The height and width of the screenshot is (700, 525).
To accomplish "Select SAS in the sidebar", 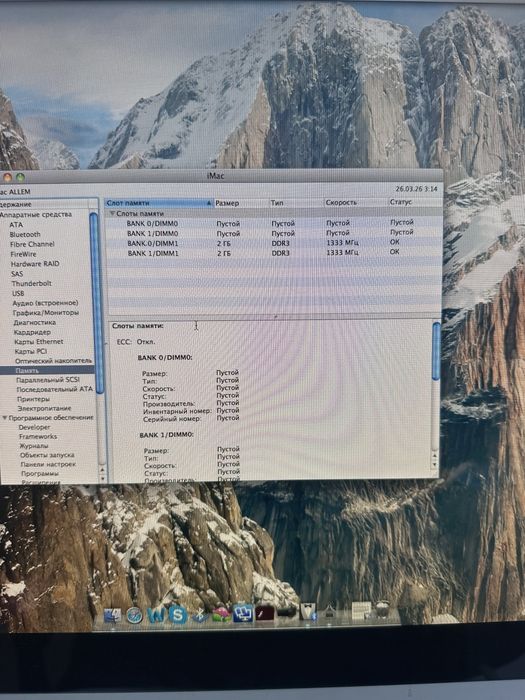I will 17,274.
